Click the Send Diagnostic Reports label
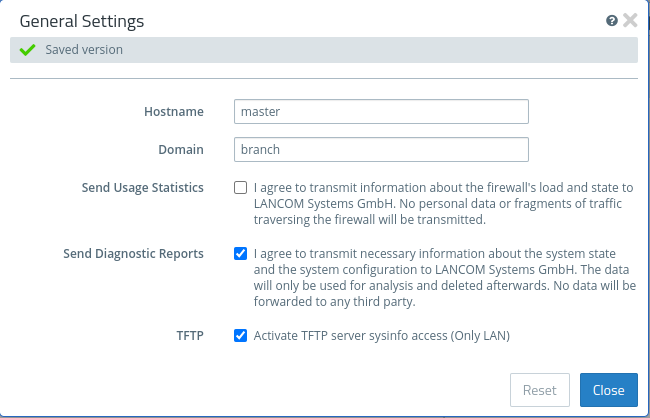Image resolution: width=650 pixels, height=418 pixels. (x=133, y=253)
